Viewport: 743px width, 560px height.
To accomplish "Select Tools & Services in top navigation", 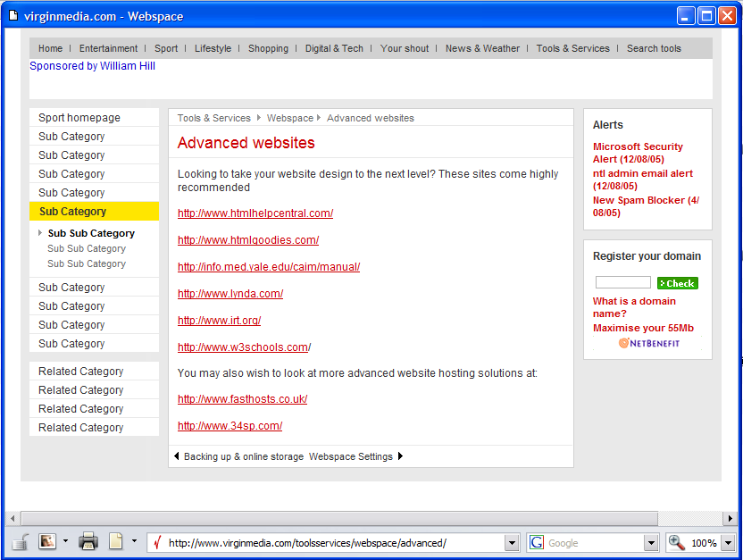I will point(573,48).
